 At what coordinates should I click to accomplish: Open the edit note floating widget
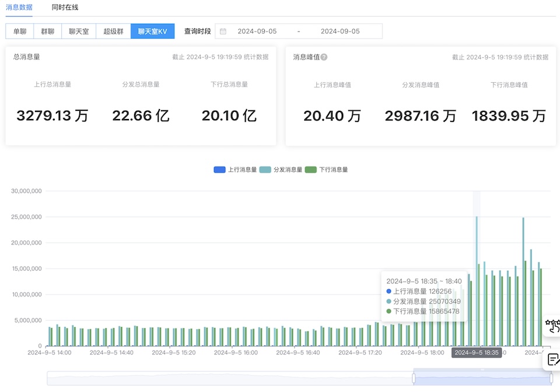pyautogui.click(x=553, y=360)
